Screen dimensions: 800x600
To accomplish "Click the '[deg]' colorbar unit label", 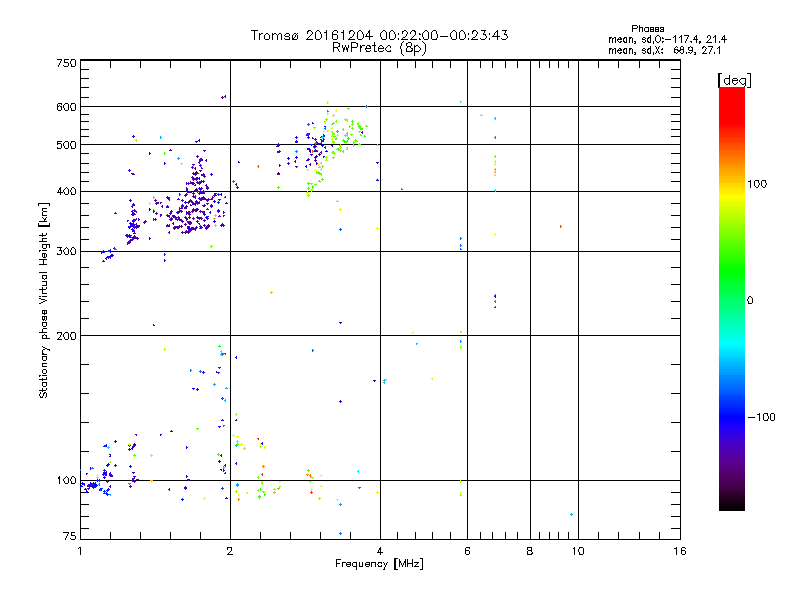I will pyautogui.click(x=734, y=80).
